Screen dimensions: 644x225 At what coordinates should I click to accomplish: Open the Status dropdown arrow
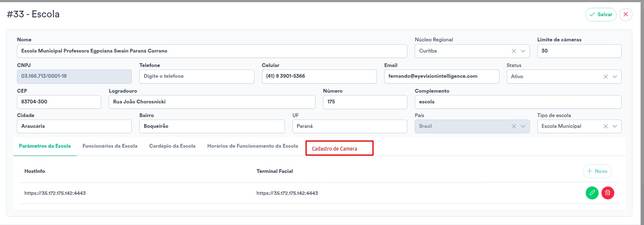click(x=615, y=77)
